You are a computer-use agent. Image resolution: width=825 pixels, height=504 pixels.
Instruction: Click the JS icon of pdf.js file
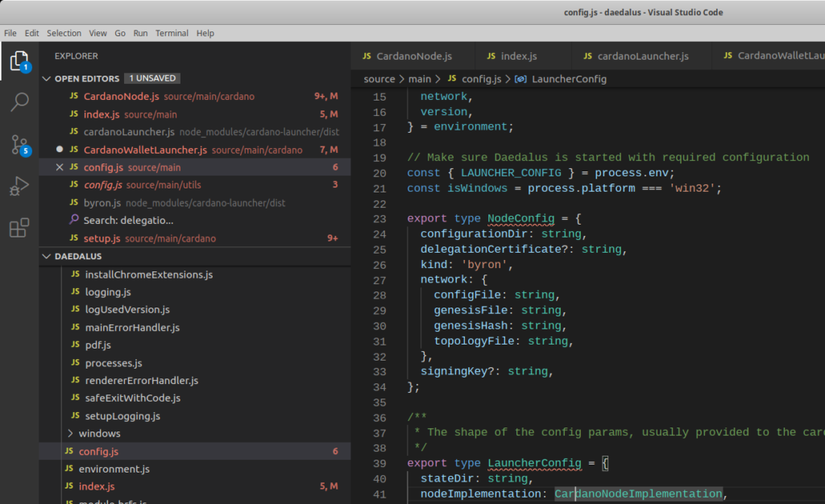click(x=75, y=345)
